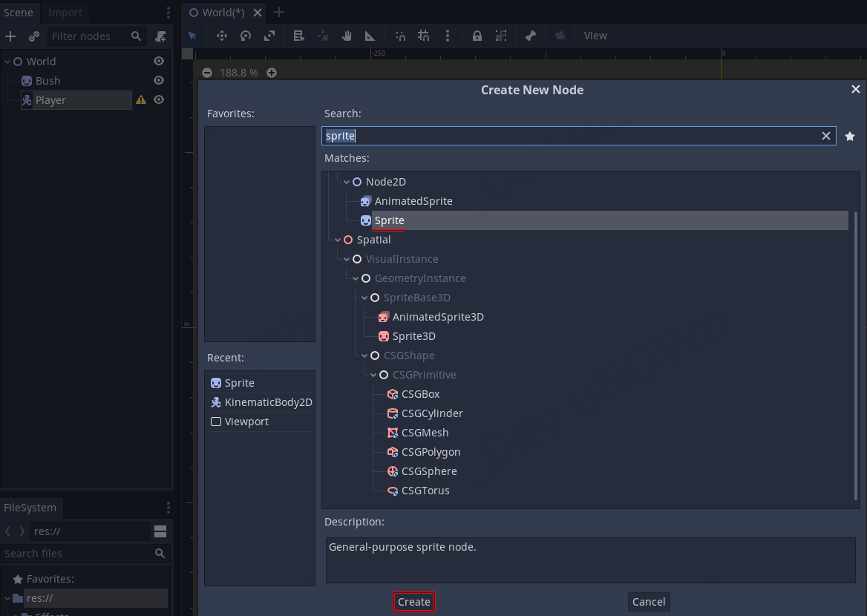Collapse the World node in scene tree
The image size is (867, 616).
point(7,62)
